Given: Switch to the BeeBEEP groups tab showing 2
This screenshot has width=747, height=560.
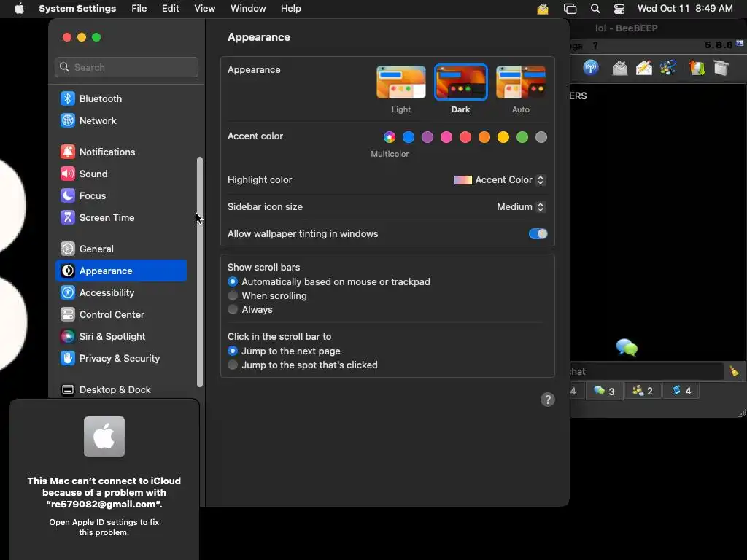Looking at the screenshot, I should coord(643,391).
